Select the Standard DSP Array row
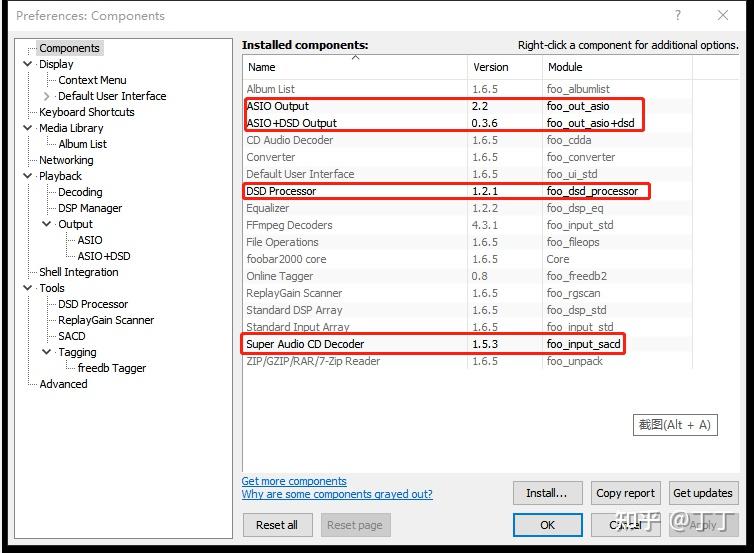 (467, 310)
